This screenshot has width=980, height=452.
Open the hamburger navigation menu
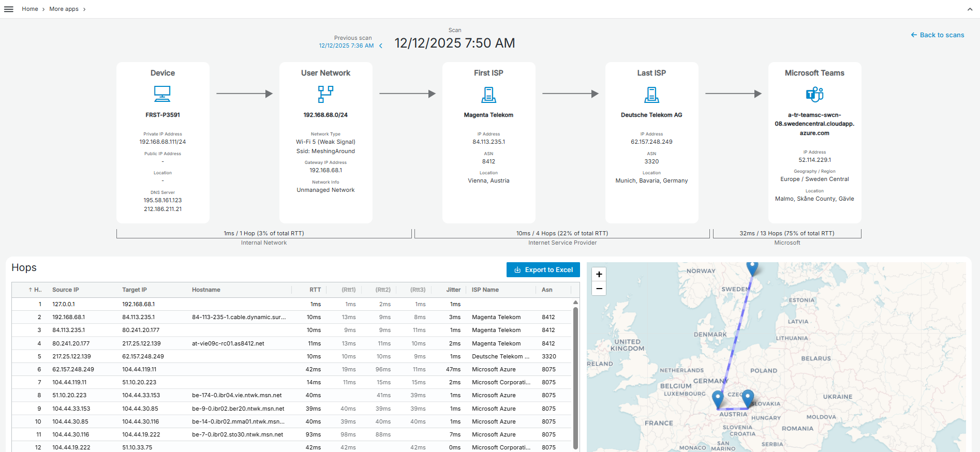9,9
